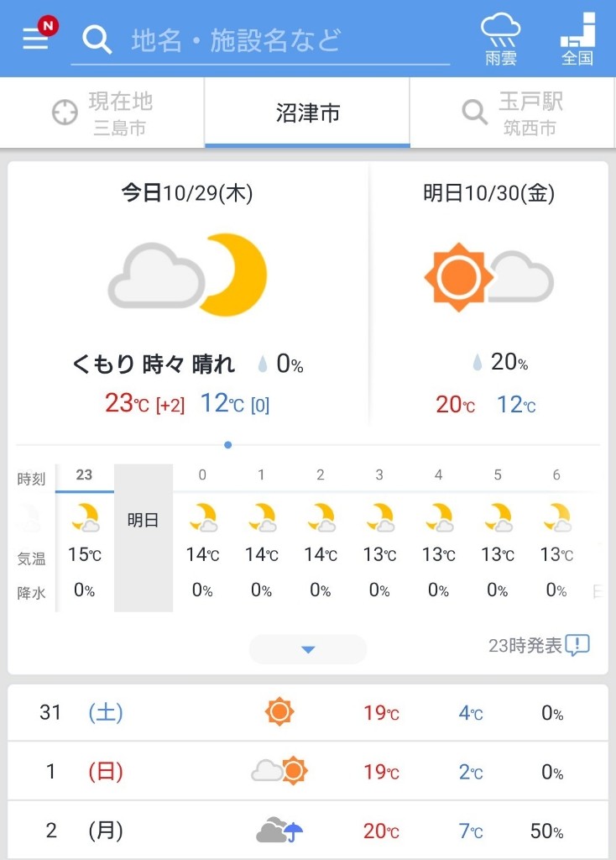Viewport: 616px width, 860px height.
Task: Tap the info bubble icon beside 23時発表
Action: 577,645
